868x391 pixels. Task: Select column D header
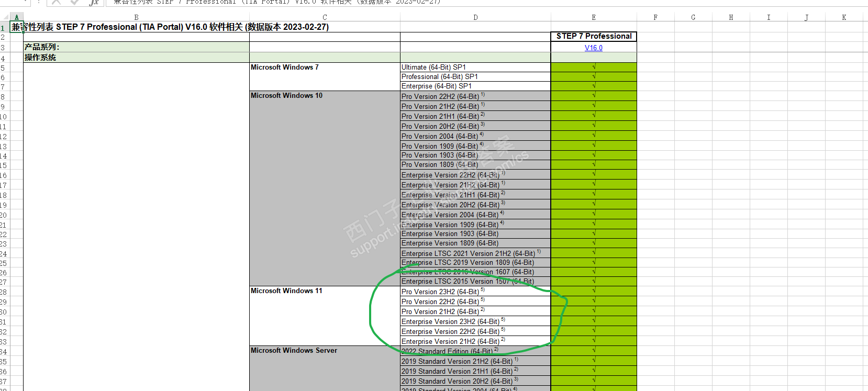[x=475, y=17]
